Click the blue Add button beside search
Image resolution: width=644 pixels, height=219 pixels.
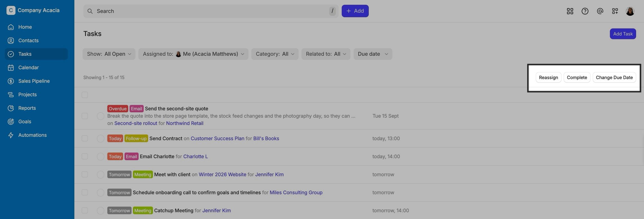[355, 11]
